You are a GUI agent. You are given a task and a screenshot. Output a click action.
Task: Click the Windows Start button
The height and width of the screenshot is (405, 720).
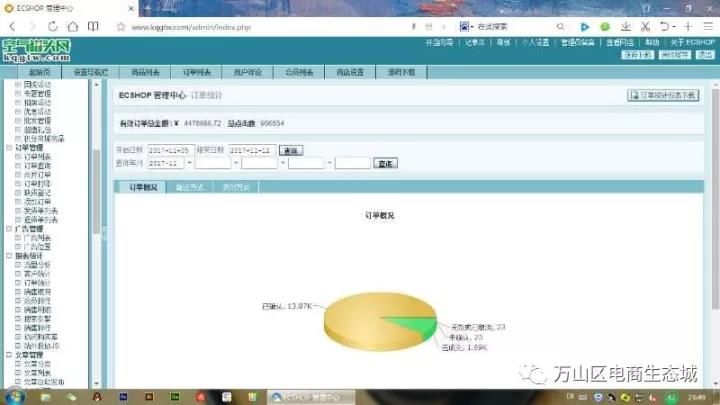(14, 397)
